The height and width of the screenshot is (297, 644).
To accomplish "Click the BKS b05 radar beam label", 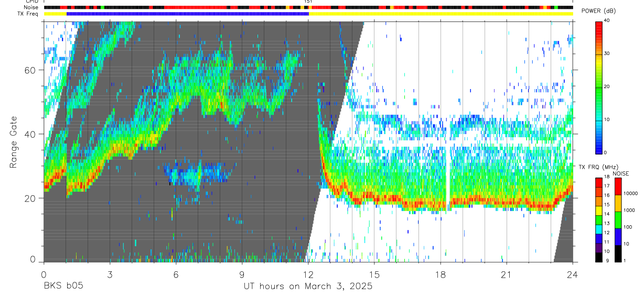I will click(63, 287).
